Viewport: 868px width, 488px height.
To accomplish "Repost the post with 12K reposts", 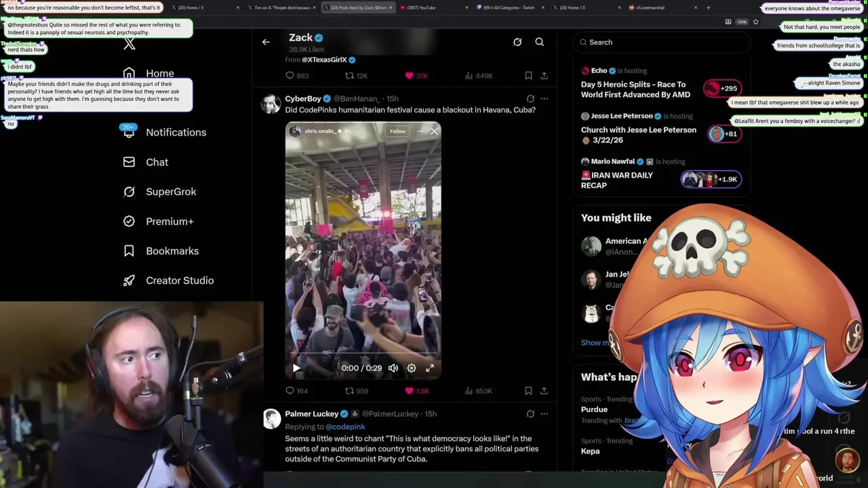I will pos(349,76).
